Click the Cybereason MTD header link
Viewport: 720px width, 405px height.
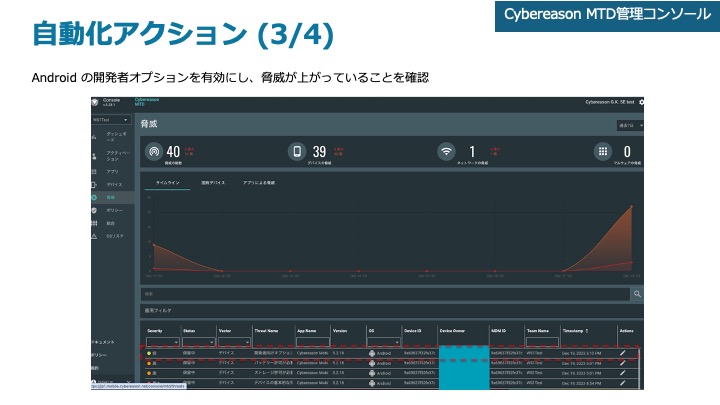click(147, 102)
